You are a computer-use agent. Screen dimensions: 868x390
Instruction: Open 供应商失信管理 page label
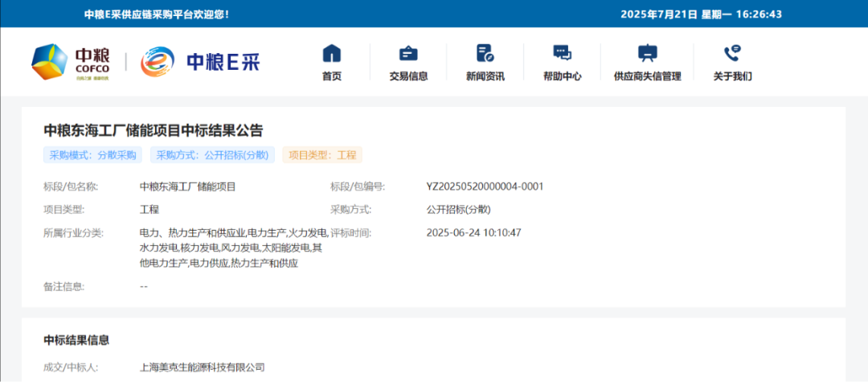[647, 76]
